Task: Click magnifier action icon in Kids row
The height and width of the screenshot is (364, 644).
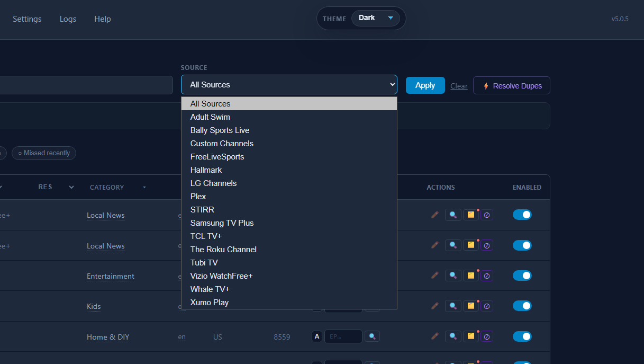Action: click(x=453, y=306)
